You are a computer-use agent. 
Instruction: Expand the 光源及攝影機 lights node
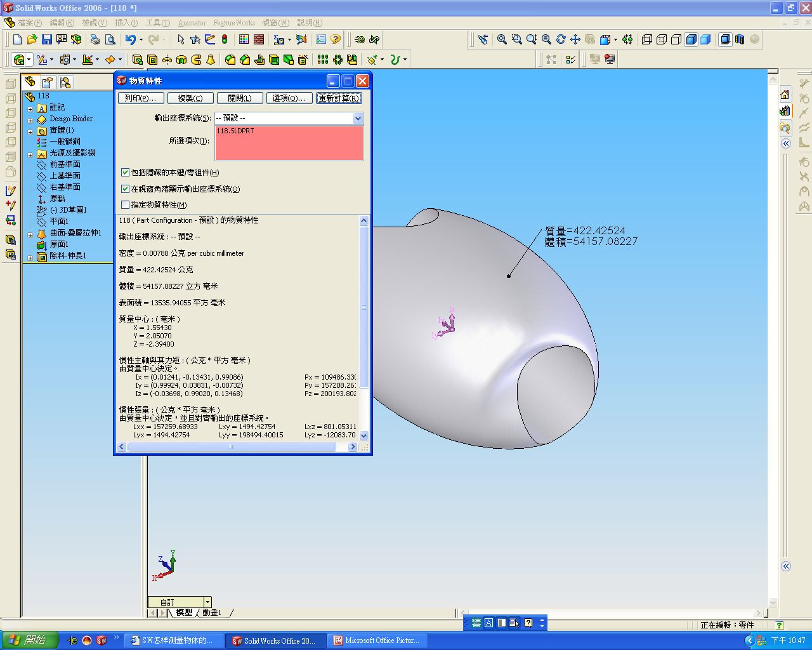click(30, 154)
